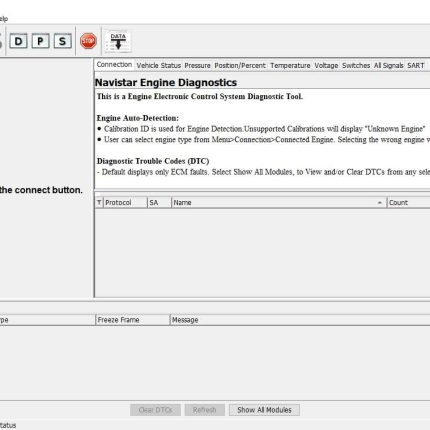Switch to the All Signals tab
This screenshot has height=430, width=430.
pyautogui.click(x=388, y=65)
